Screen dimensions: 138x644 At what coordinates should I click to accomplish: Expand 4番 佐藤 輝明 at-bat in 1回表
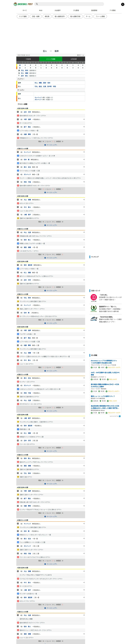84,134
